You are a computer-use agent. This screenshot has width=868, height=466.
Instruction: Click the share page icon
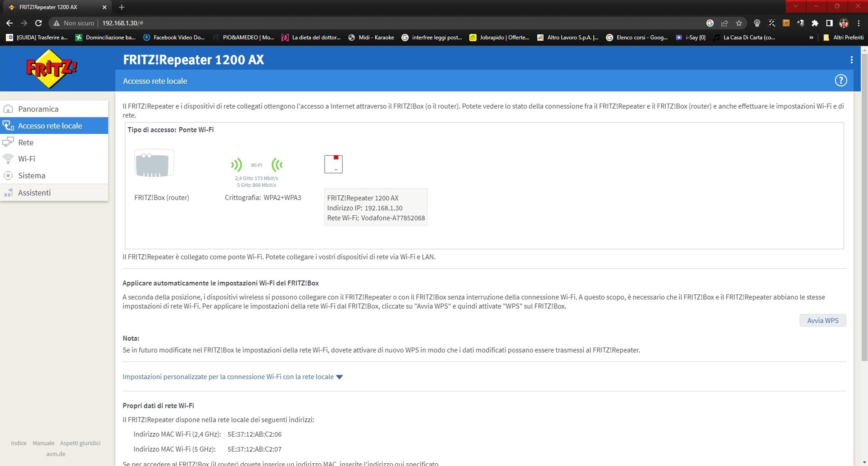(724, 23)
